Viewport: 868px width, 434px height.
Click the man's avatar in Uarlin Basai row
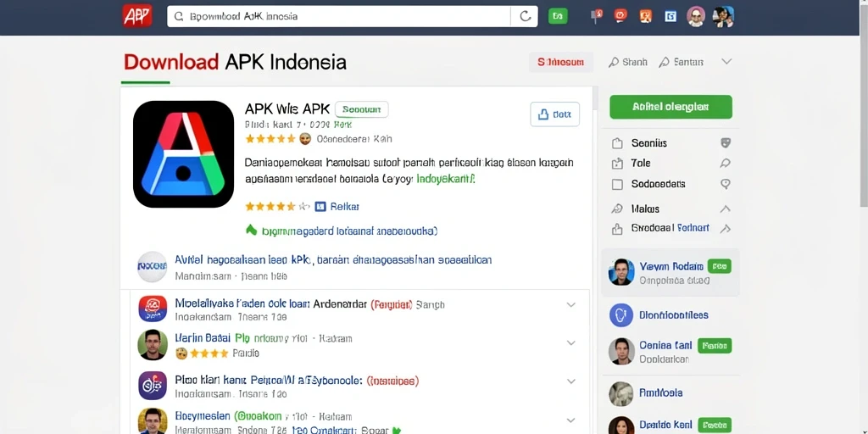click(x=153, y=345)
